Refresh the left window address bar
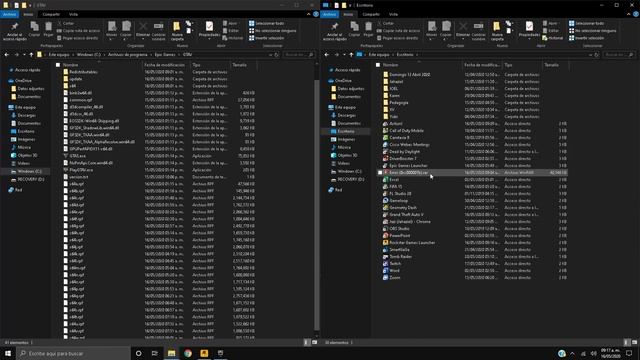 pyautogui.click(x=276, y=54)
